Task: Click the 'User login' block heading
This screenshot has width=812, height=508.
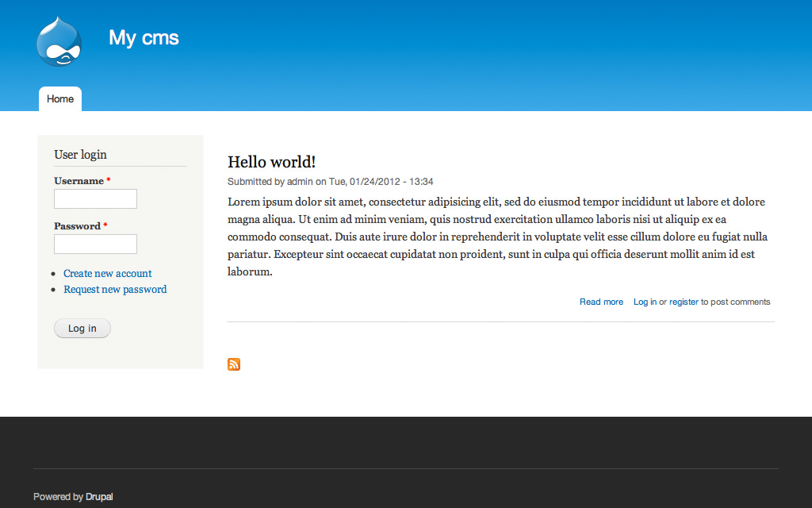Action: 80,154
